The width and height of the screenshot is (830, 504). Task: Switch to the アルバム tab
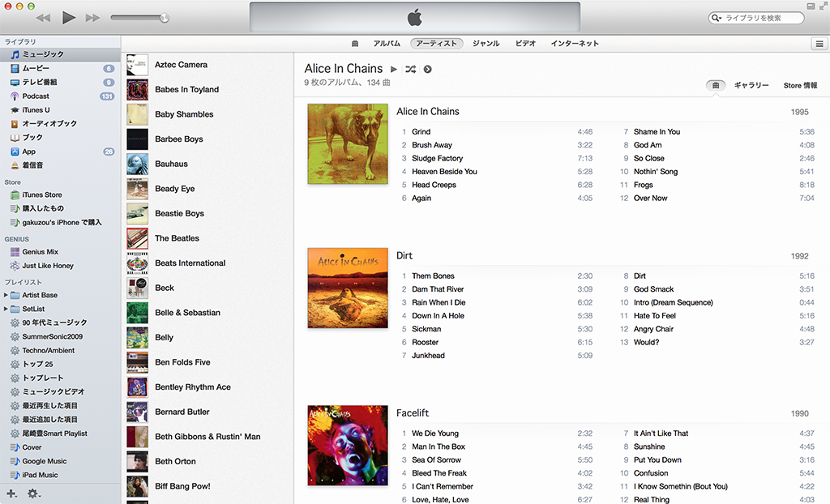387,44
